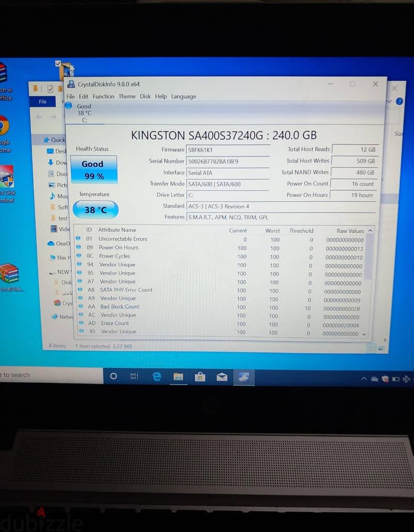Open the Hard Disk Sentinel desktop icon

point(7,184)
